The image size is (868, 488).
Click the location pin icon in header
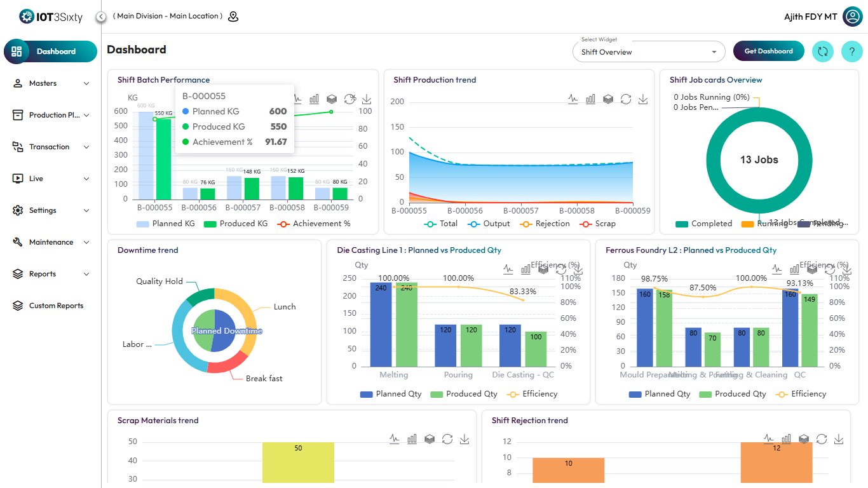point(233,17)
